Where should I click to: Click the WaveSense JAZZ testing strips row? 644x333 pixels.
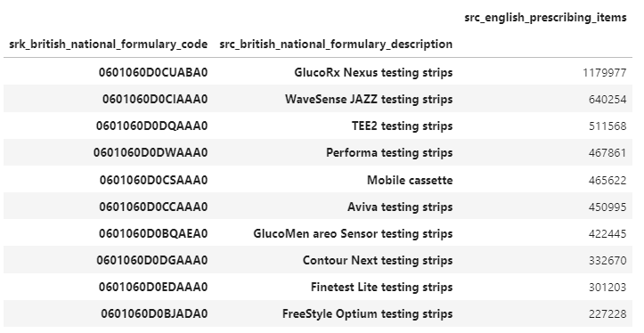pyautogui.click(x=318, y=99)
